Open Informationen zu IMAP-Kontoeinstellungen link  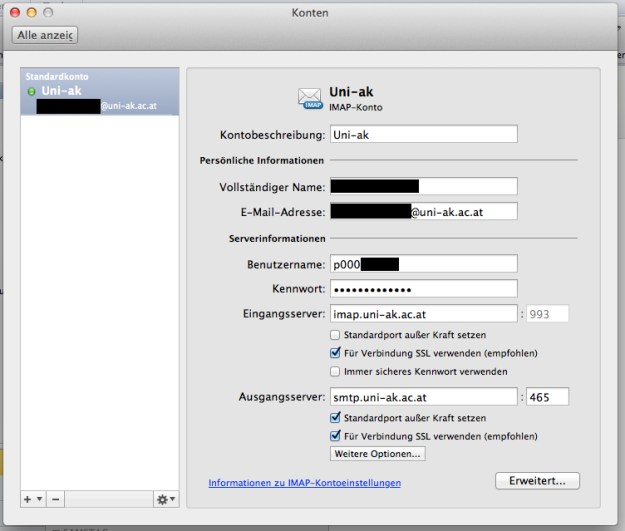tap(304, 483)
